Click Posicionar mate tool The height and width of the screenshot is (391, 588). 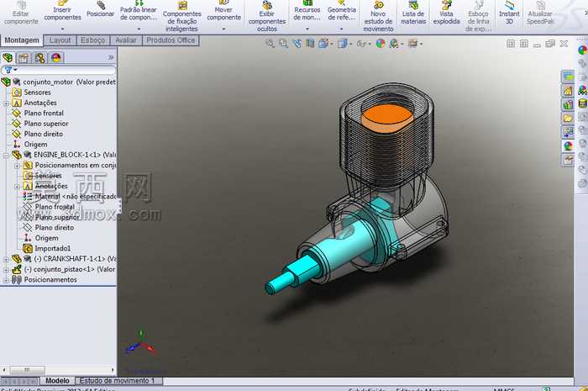100,10
